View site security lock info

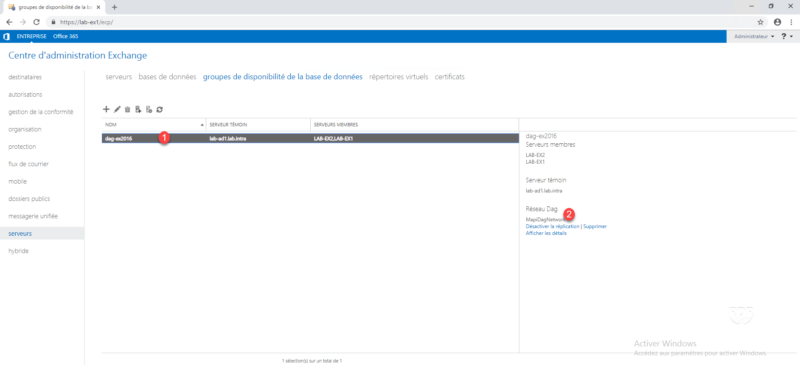coord(53,22)
